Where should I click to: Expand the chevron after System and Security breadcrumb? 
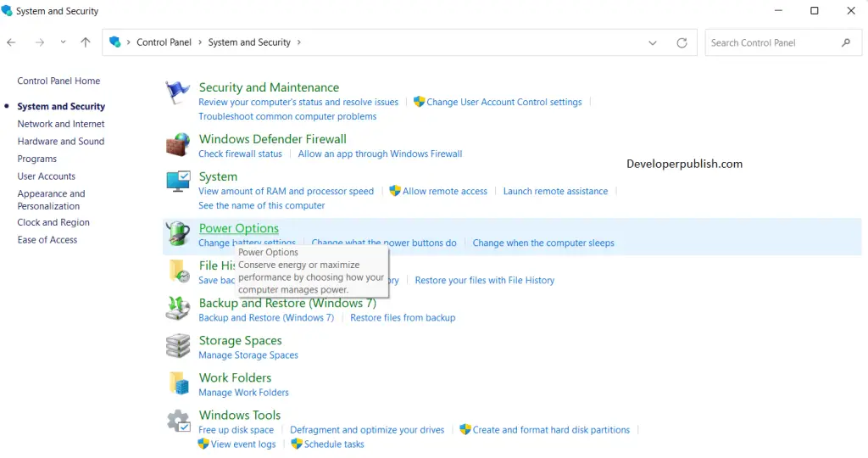click(299, 42)
